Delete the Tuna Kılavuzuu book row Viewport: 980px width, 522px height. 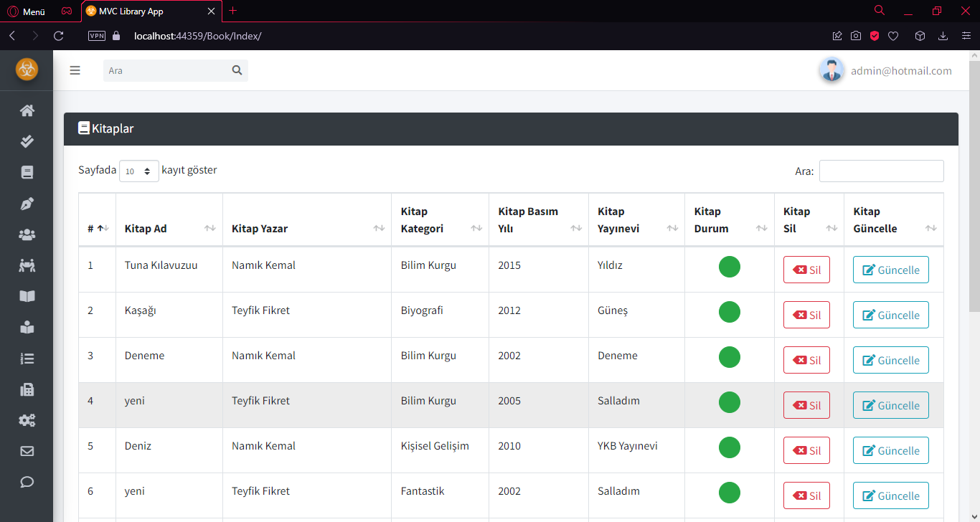pos(806,270)
